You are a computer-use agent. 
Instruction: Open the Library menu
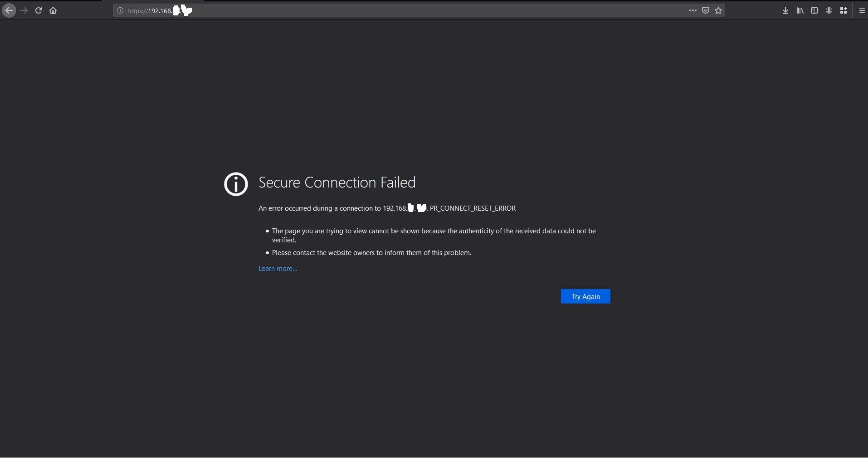800,10
